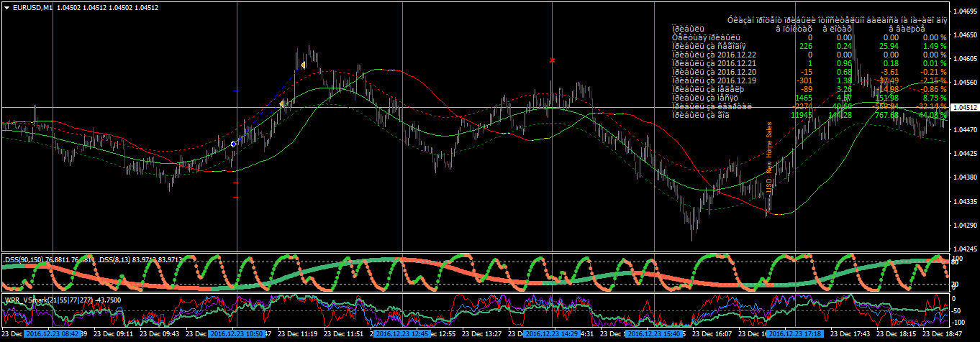980x342 pixels.
Task: Click the 23 Dec 09:43 time label
Action: 161,335
